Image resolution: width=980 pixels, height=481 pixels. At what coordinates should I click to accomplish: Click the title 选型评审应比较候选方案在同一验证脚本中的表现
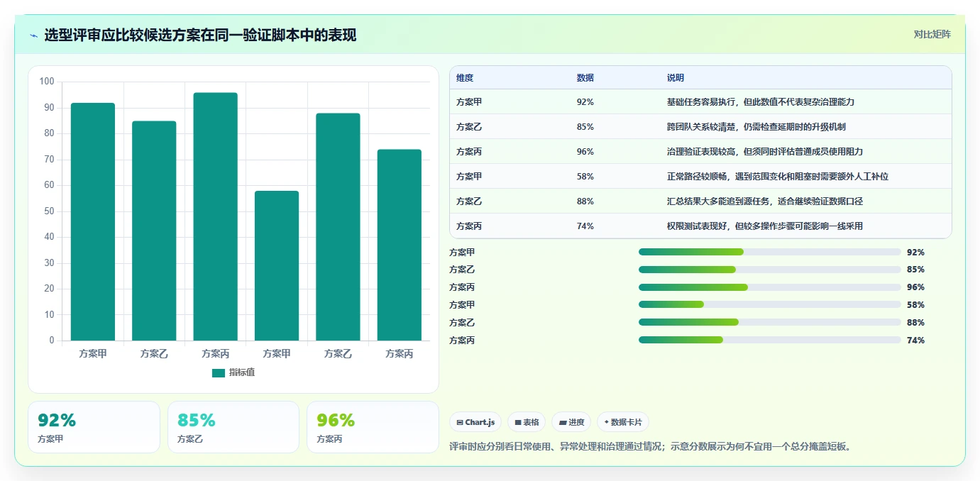(x=200, y=35)
